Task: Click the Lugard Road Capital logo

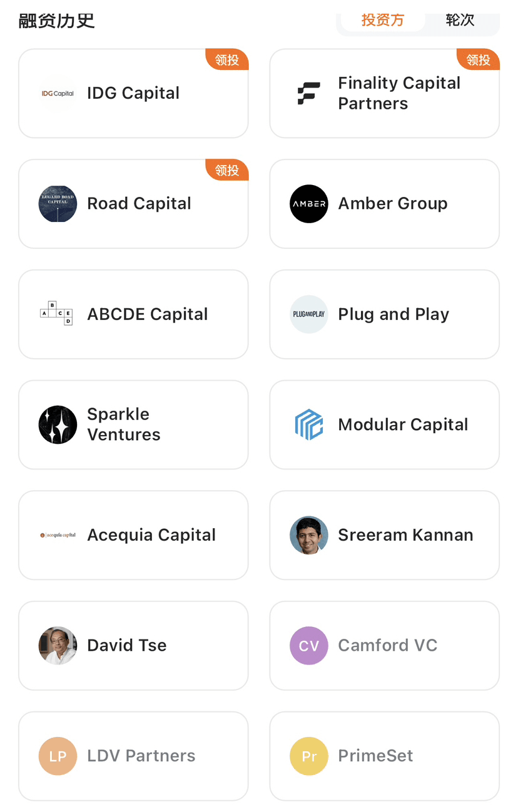Action: pyautogui.click(x=58, y=204)
